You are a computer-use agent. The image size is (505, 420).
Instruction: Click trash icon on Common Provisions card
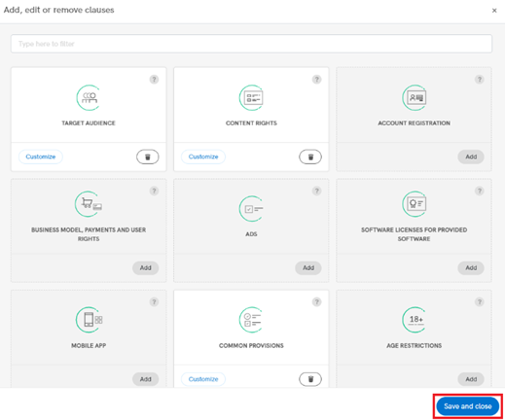click(310, 379)
